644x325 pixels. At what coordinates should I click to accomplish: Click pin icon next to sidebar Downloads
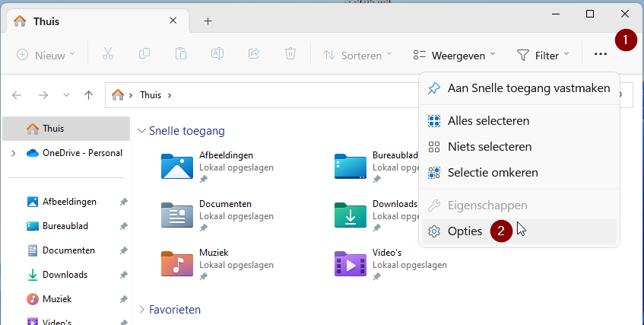pos(123,275)
